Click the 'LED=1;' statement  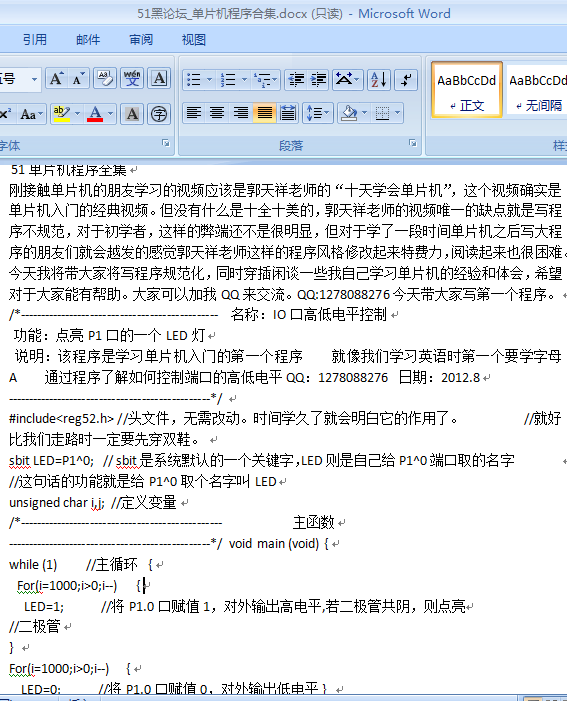click(44, 607)
